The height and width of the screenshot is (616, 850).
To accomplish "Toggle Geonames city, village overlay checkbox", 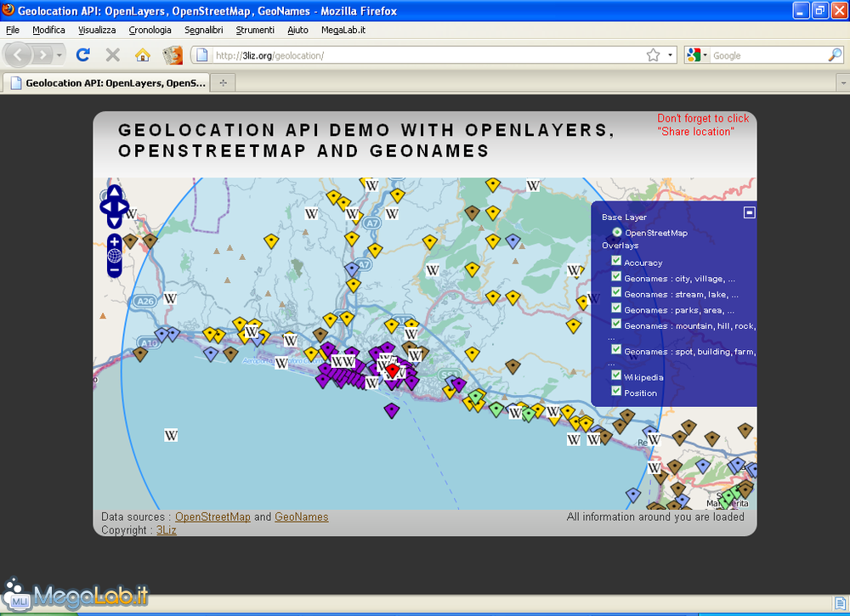I will (616, 277).
